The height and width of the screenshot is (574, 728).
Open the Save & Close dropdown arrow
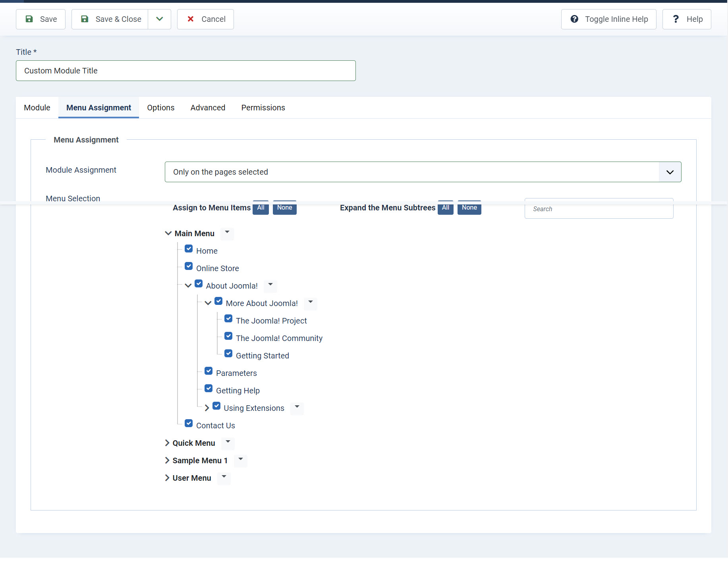point(159,19)
